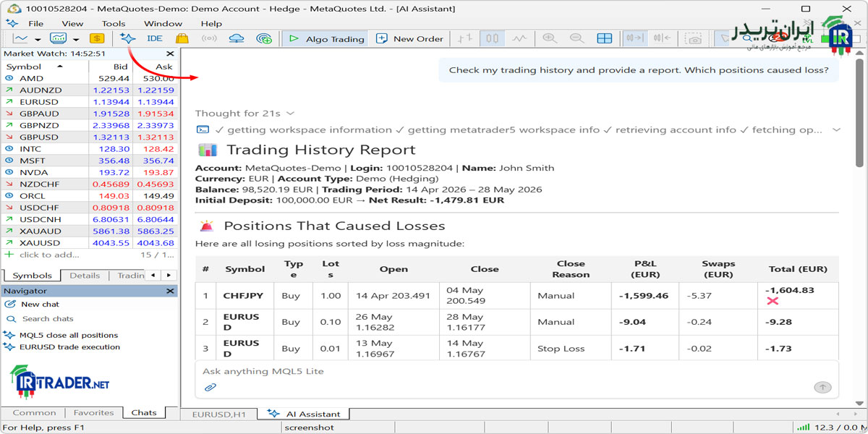Expand the tool steps list chevron

(x=837, y=130)
